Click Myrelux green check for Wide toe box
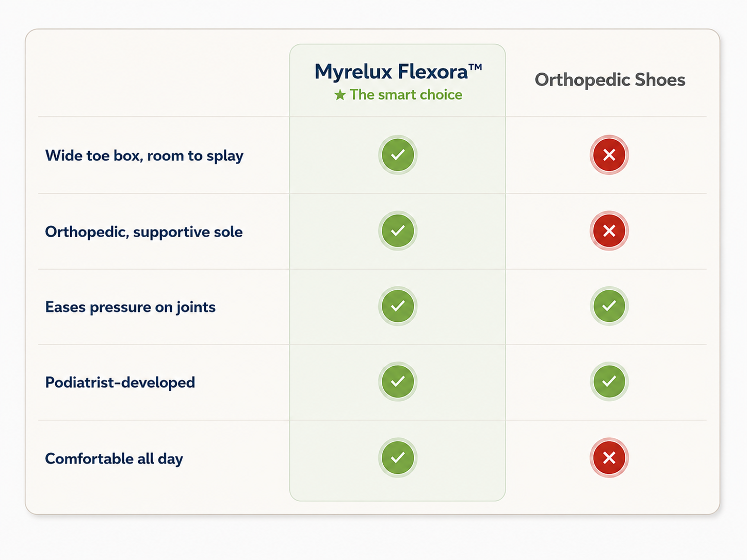The height and width of the screenshot is (560, 747). click(398, 155)
